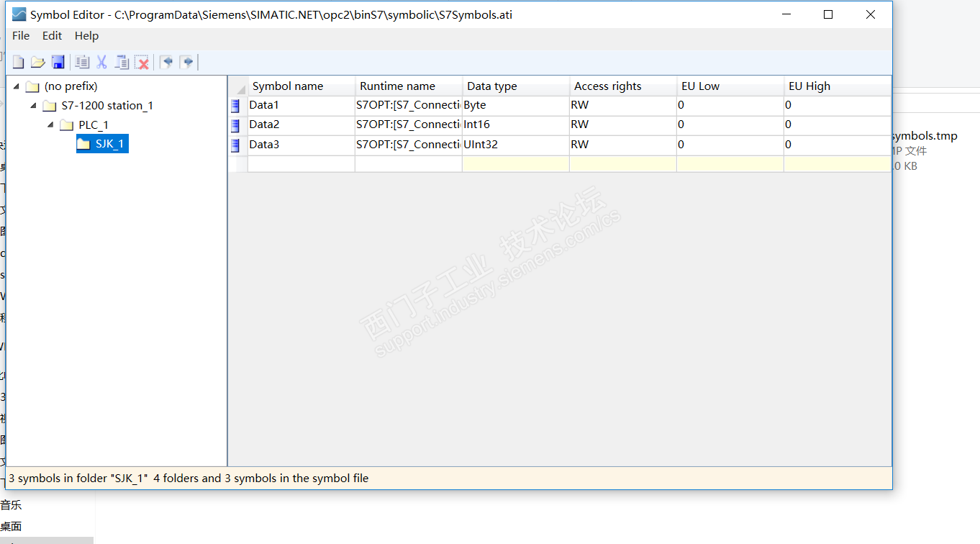The width and height of the screenshot is (980, 544).
Task: Collapse the PLC_1 tree node
Action: click(51, 125)
